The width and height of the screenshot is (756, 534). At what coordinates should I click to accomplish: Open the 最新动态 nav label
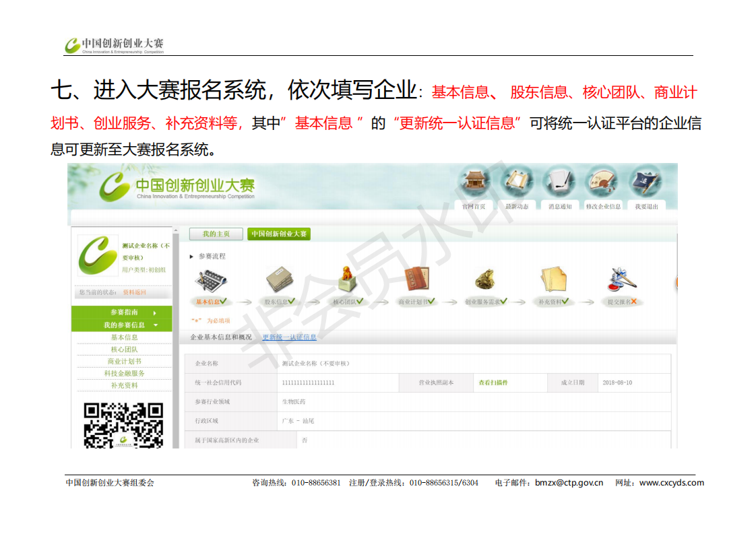tap(517, 206)
